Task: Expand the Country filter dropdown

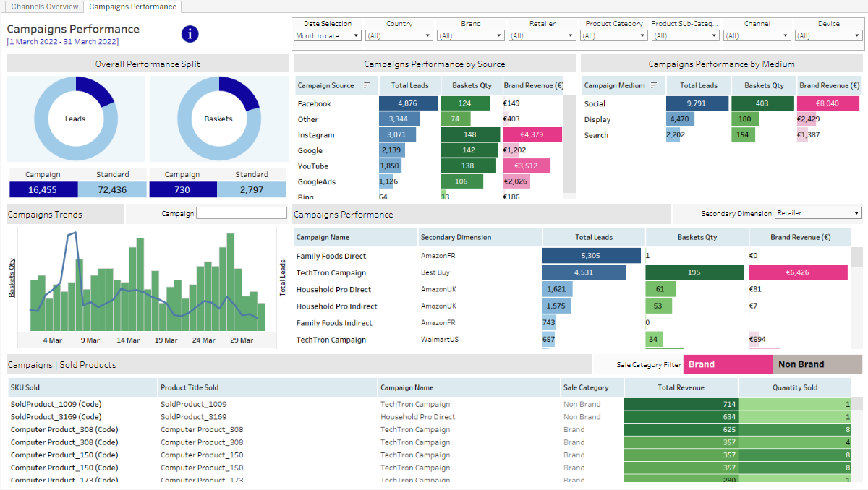Action: coord(399,35)
